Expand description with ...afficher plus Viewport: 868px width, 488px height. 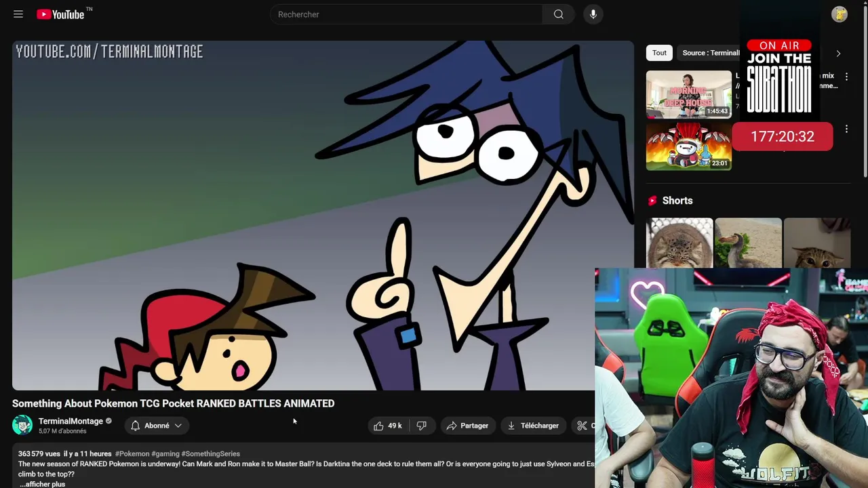coord(42,484)
